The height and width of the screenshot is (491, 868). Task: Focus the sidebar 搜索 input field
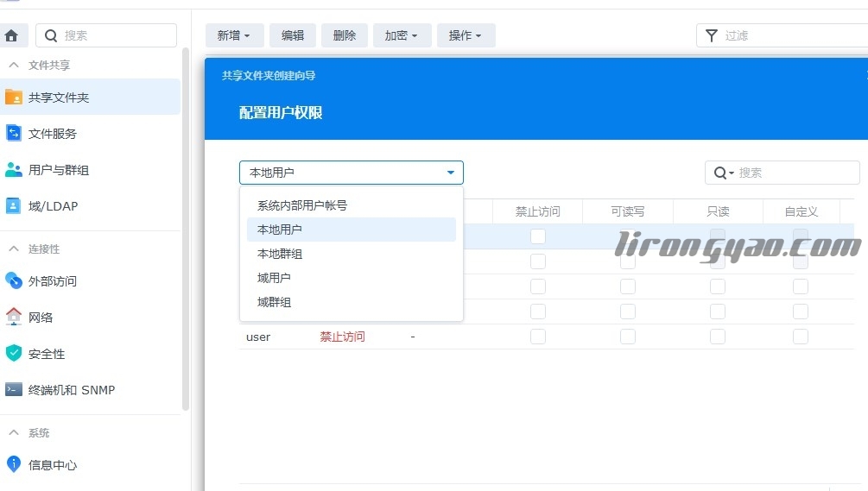(x=106, y=35)
